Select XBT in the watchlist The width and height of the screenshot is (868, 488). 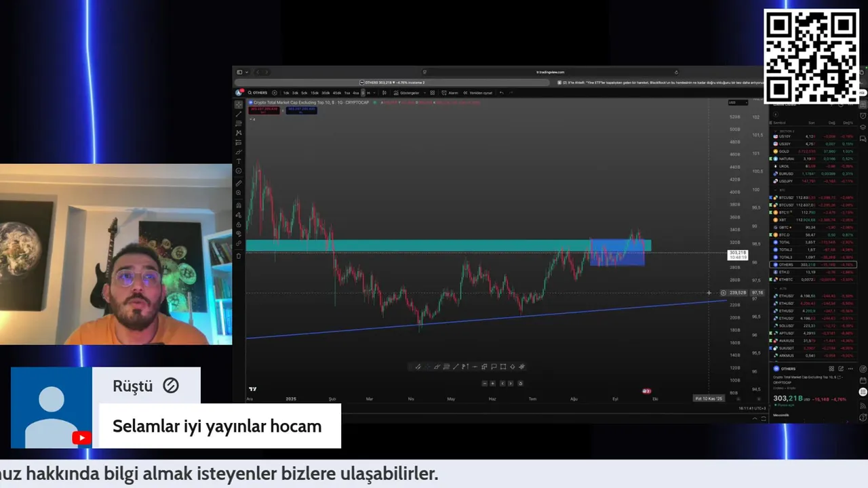click(814, 220)
